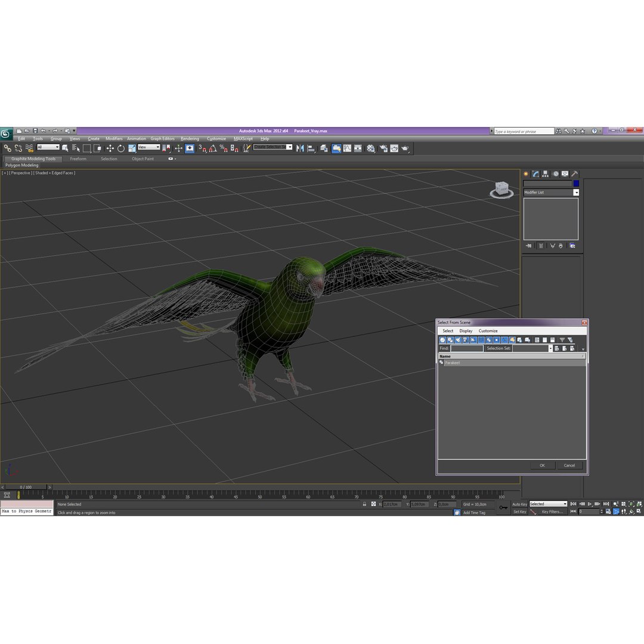Screen dimensions: 644x644
Task: Select the Rotate transform tool
Action: coord(120,148)
